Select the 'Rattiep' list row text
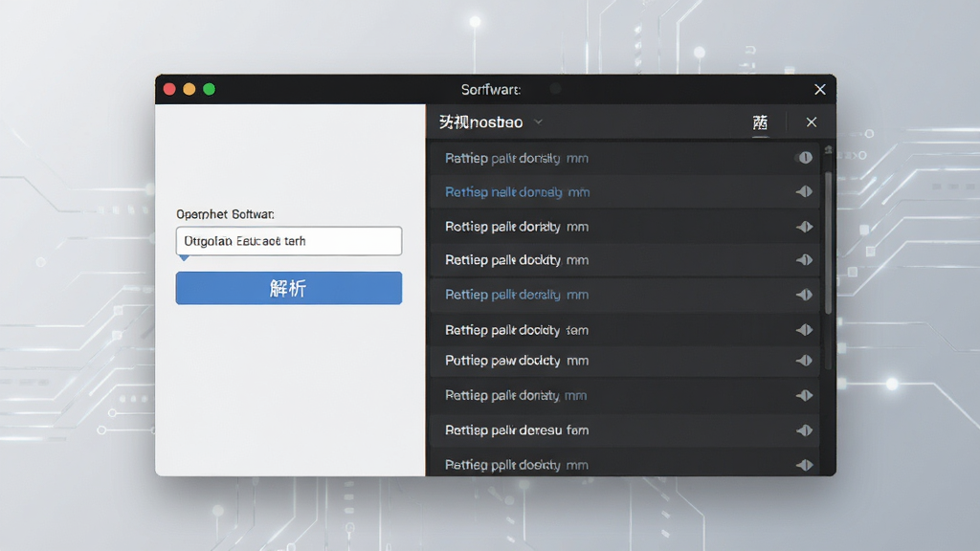The image size is (980, 551). click(517, 159)
